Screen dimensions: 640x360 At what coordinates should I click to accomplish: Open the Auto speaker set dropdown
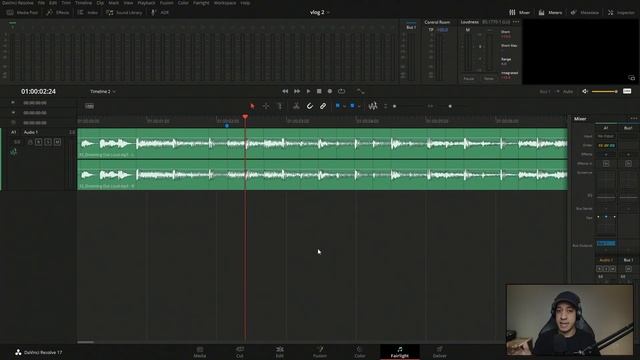568,91
